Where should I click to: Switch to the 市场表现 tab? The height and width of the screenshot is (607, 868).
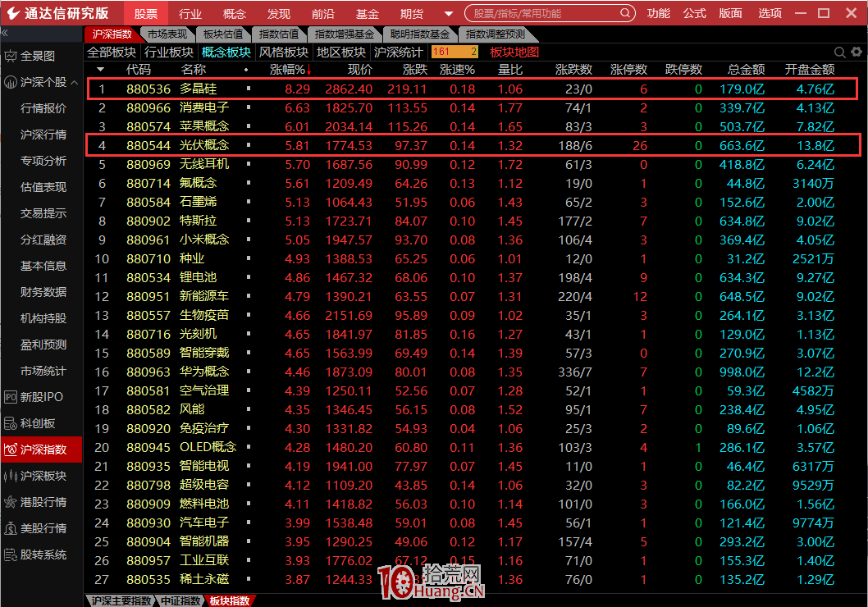pyautogui.click(x=167, y=34)
